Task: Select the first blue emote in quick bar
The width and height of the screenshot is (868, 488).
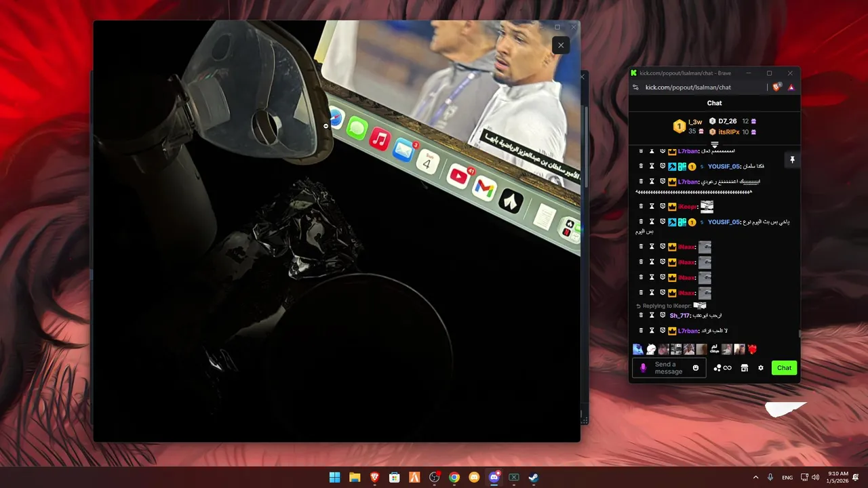Action: click(638, 349)
